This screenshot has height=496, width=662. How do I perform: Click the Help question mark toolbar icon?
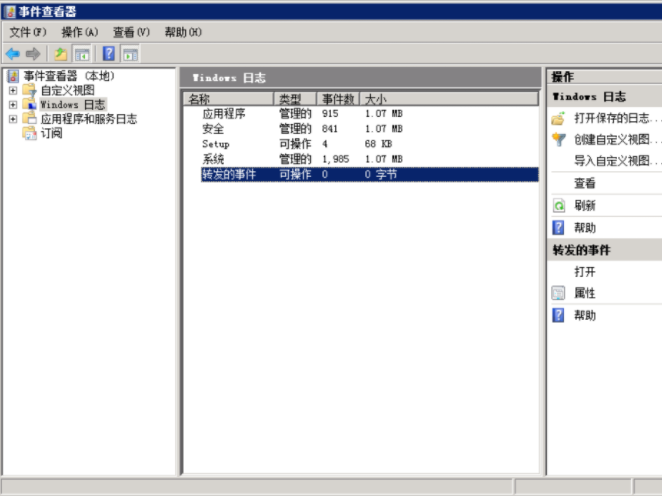click(109, 54)
